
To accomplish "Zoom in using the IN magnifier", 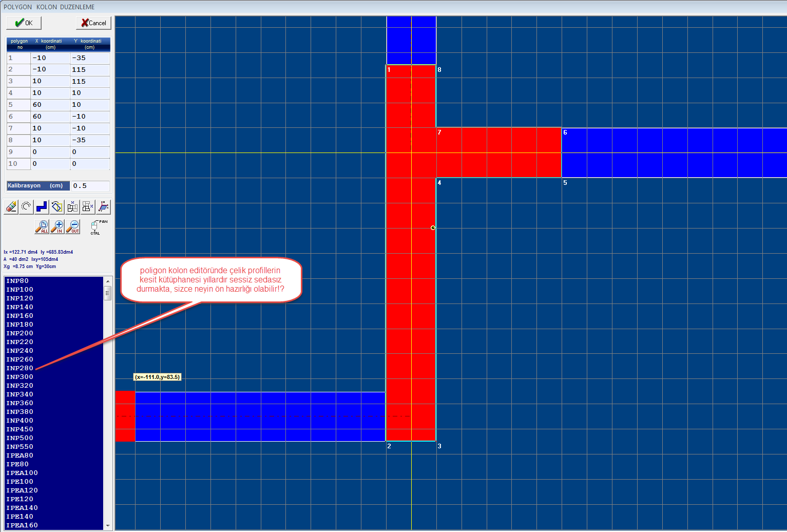I will click(x=57, y=226).
